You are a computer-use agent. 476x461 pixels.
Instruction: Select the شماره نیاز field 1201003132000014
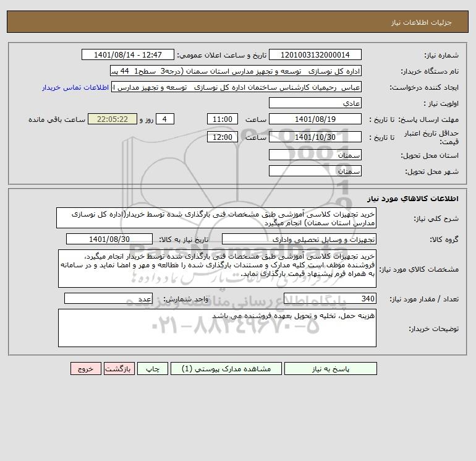(x=315, y=54)
